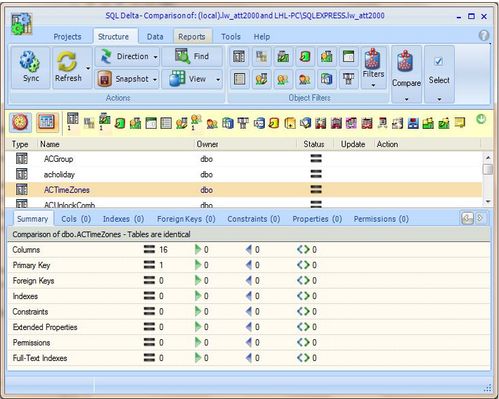Image resolution: width=499 pixels, height=399 pixels.
Task: Open the Find tool icon
Action: pos(182,56)
